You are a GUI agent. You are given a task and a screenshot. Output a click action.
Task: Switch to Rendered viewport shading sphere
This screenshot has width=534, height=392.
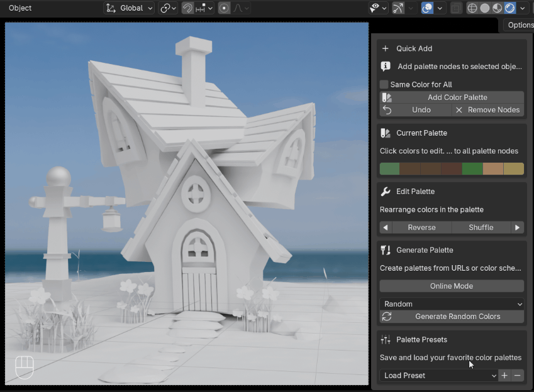coord(511,8)
